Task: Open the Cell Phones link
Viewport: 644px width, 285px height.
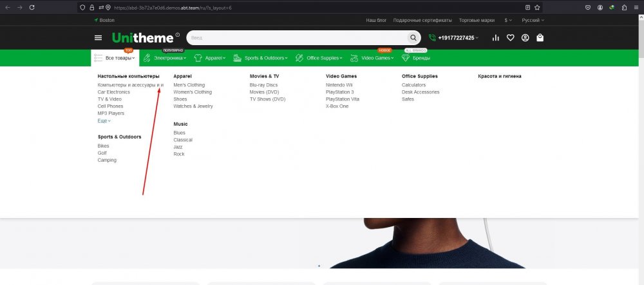Action: pyautogui.click(x=110, y=106)
